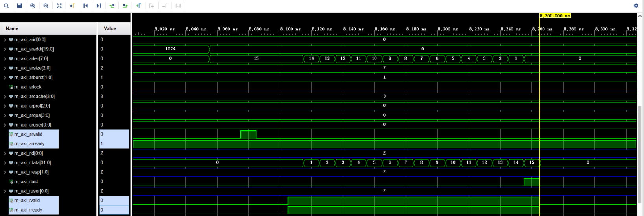Select the m_axi_arlock signal

click(x=28, y=87)
